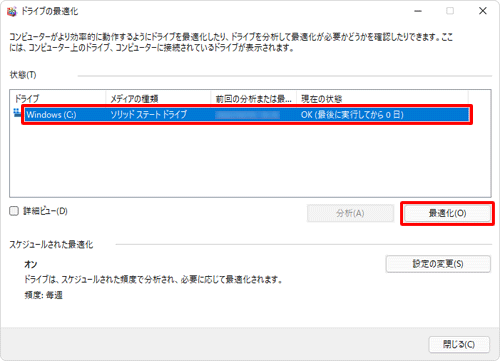Click the OK (最後に実行してから 0 日) status
Screen dimensions: 500x361
(x=352, y=115)
